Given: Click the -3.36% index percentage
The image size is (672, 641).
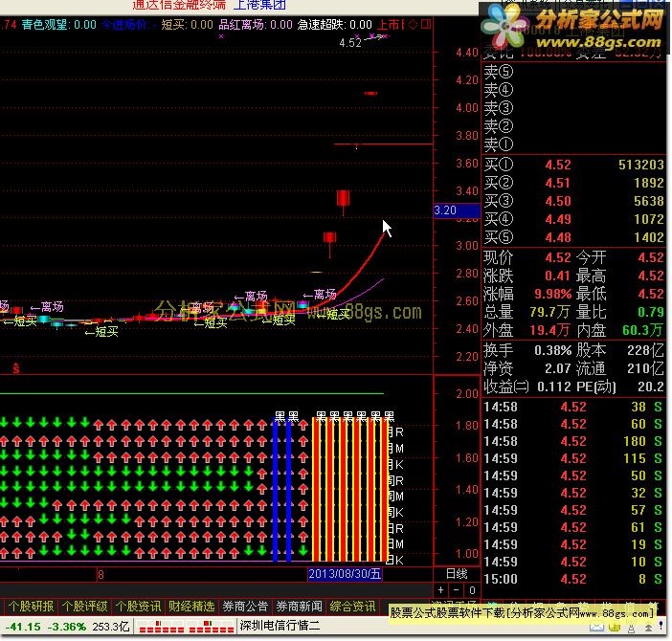Looking at the screenshot, I should click(x=66, y=627).
